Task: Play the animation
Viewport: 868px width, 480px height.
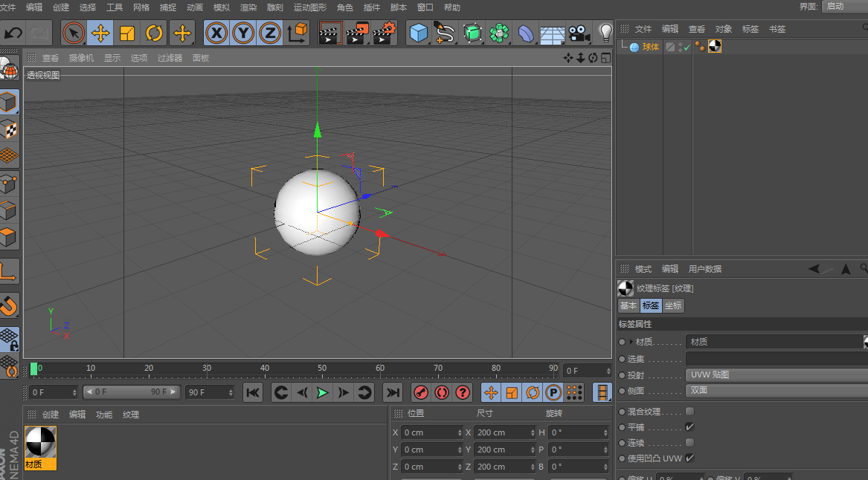Action: [321, 392]
